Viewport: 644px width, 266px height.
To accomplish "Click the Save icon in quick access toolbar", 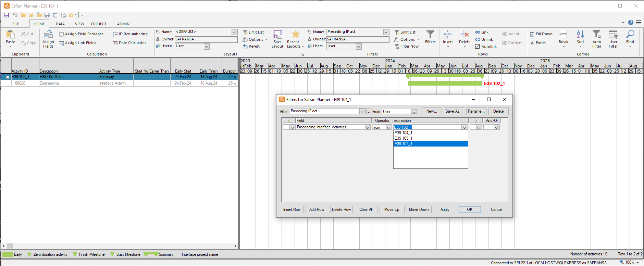I will coord(7,15).
